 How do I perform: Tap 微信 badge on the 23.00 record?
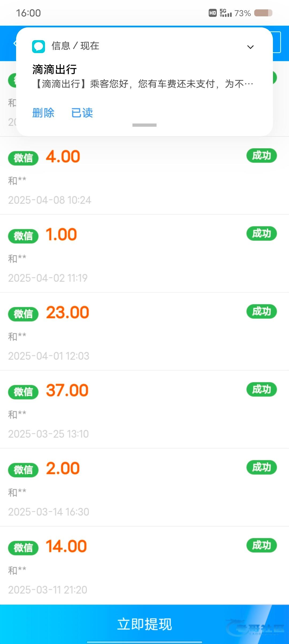point(23,314)
